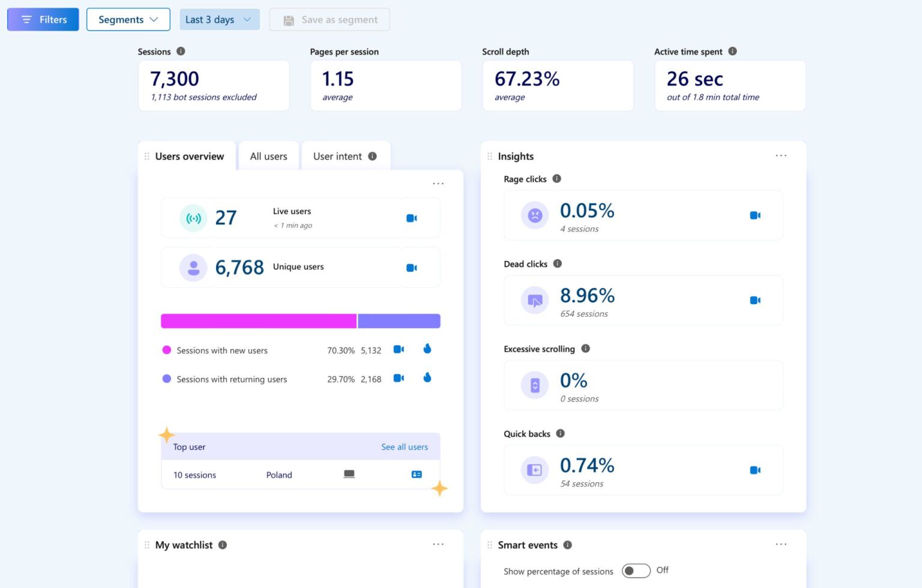Screen dimensions: 922x588
Task: Click the info icon next to Active time spent
Action: pos(732,52)
